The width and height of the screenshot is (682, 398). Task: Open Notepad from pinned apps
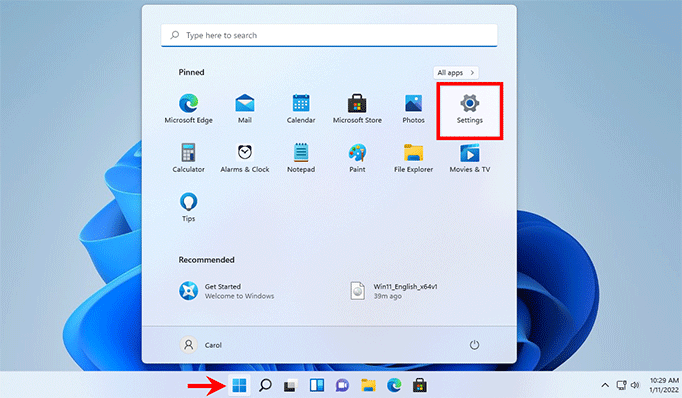(x=301, y=158)
